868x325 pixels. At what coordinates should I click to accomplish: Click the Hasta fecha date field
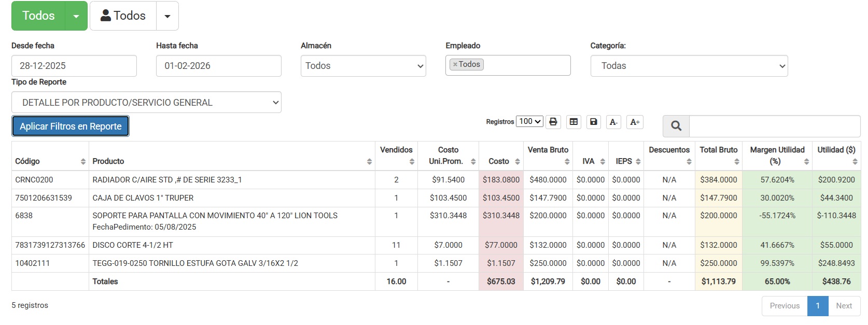[x=219, y=66]
